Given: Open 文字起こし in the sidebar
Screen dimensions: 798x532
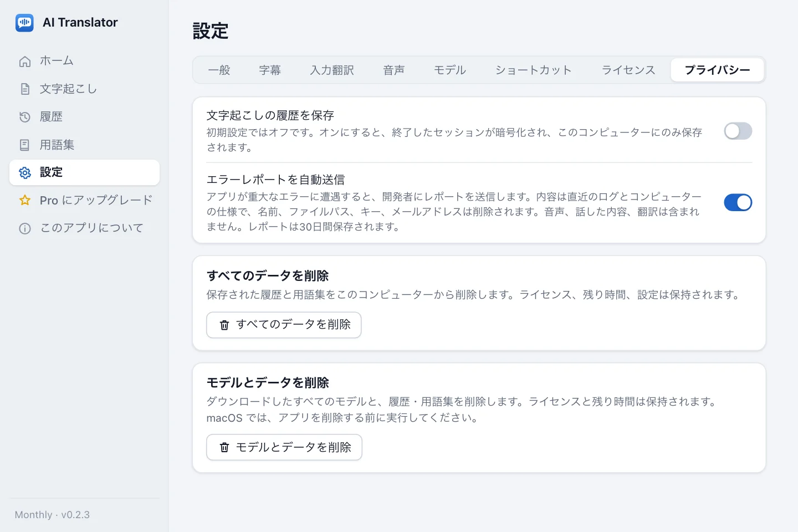Looking at the screenshot, I should tap(84, 89).
